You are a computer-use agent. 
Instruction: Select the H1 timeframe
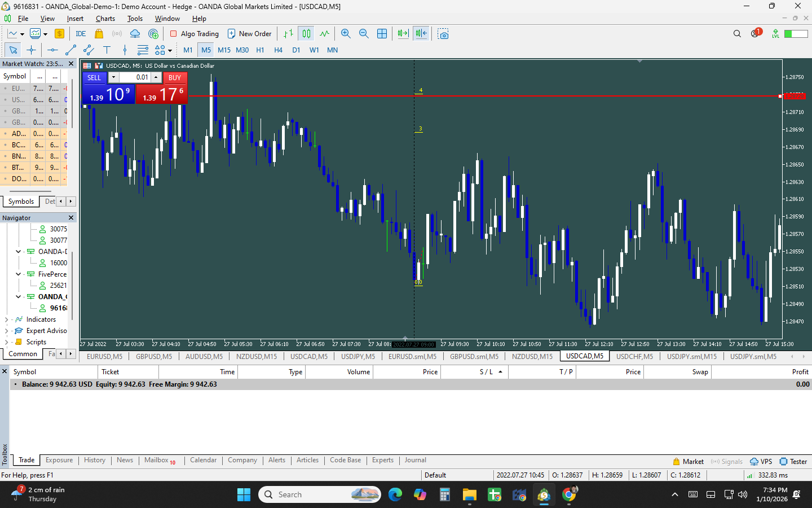click(x=260, y=50)
